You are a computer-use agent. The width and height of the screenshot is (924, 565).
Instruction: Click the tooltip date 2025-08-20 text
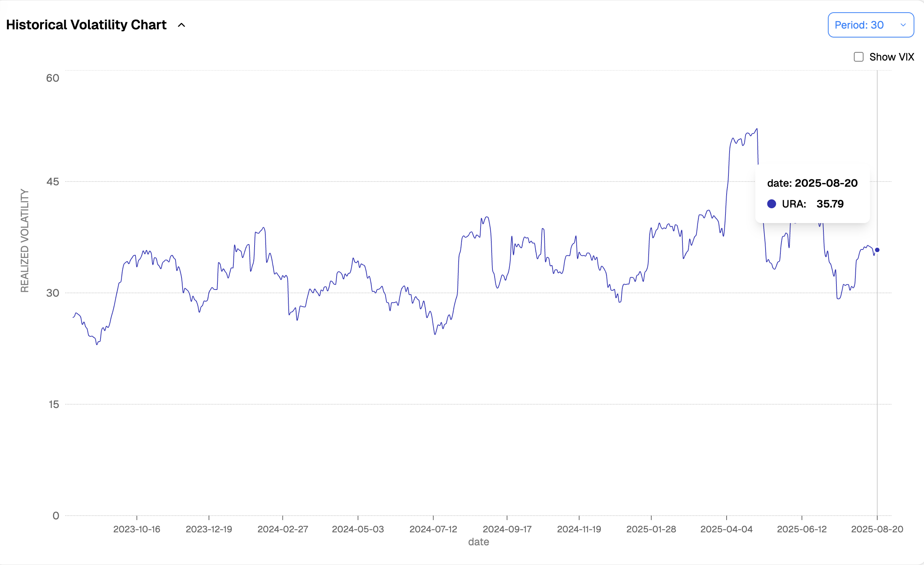[x=826, y=183]
